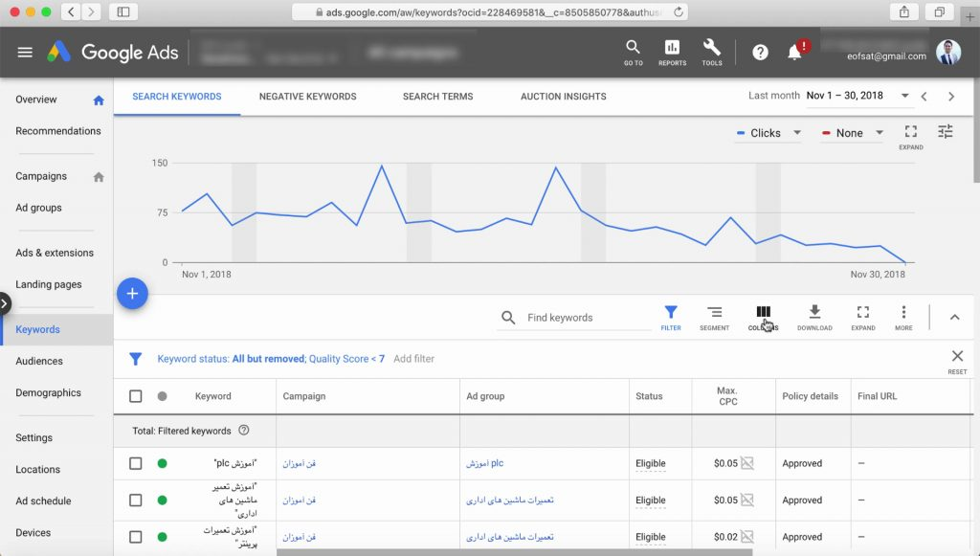Edit the Keyword status filter
The width and height of the screenshot is (980, 556).
pos(231,359)
